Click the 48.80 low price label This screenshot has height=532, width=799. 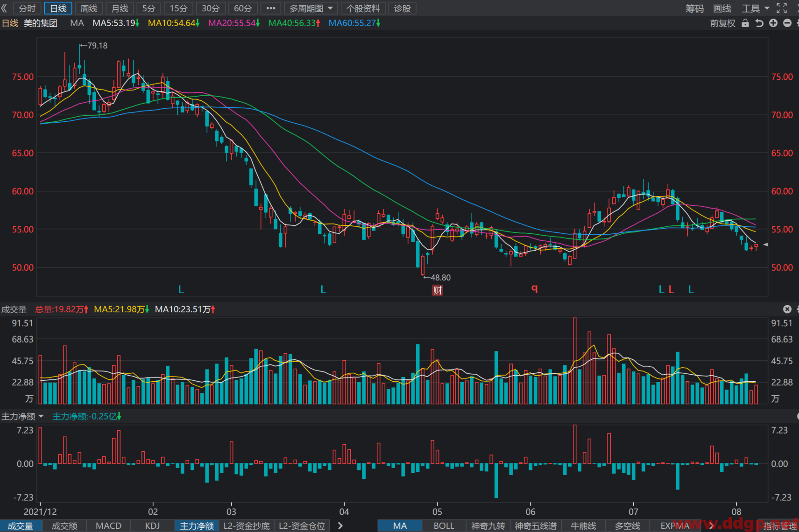[x=440, y=277]
